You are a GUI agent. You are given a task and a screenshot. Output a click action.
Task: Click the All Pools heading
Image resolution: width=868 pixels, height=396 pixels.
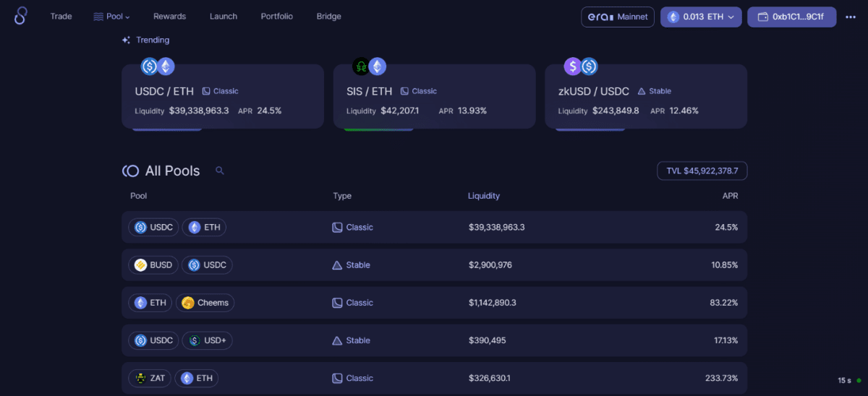click(x=172, y=171)
